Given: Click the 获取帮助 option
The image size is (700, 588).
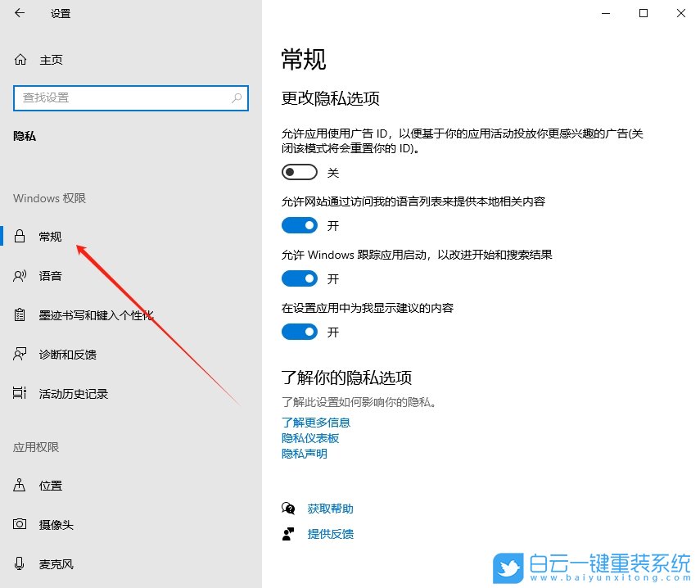Looking at the screenshot, I should [330, 508].
